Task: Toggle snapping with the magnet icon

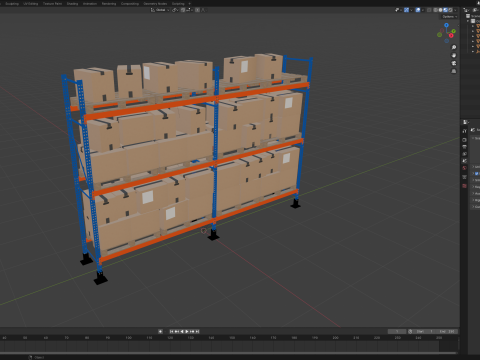Action: [x=183, y=10]
